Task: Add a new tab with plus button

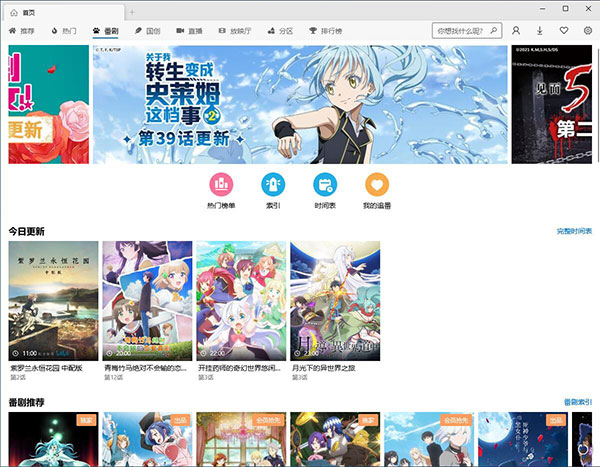Action: click(133, 10)
